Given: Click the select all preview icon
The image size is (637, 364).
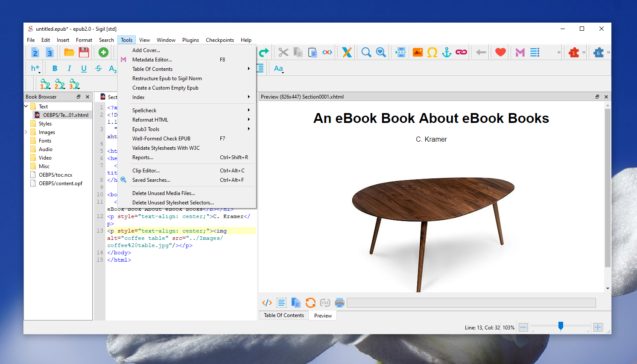Looking at the screenshot, I should click(x=281, y=303).
